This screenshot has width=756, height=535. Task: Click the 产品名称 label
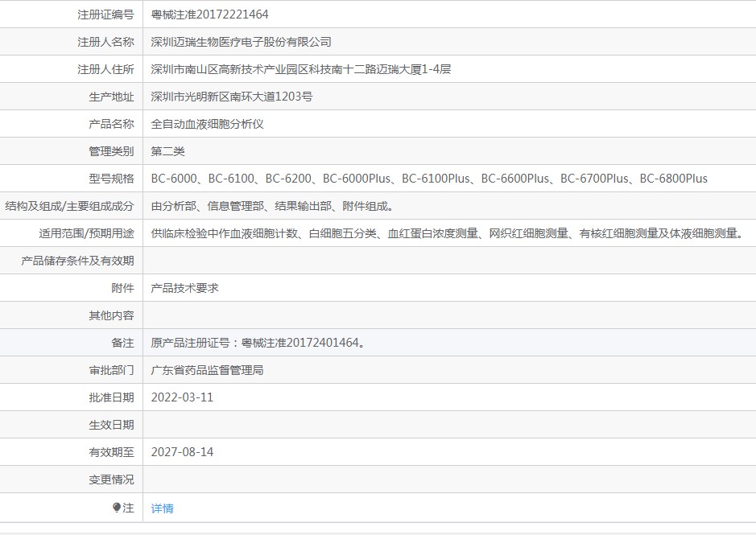[111, 124]
